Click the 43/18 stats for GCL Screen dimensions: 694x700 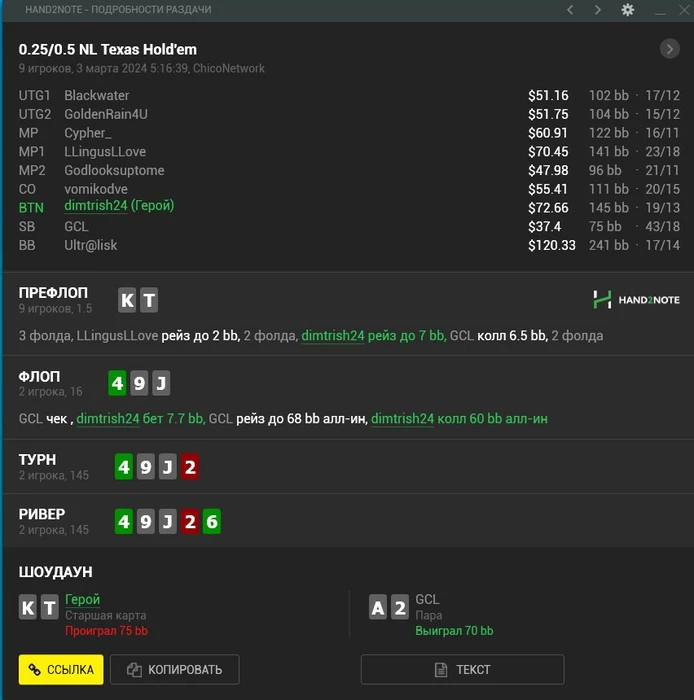coord(662,227)
